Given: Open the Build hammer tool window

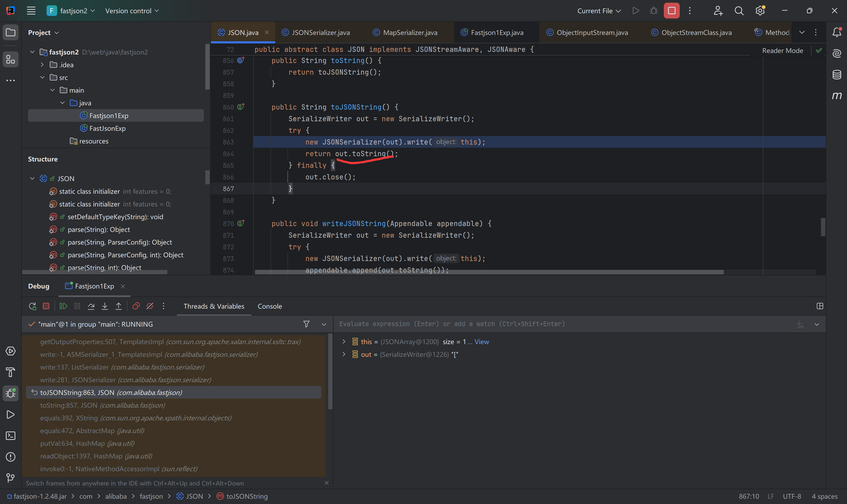Looking at the screenshot, I should click(11, 372).
